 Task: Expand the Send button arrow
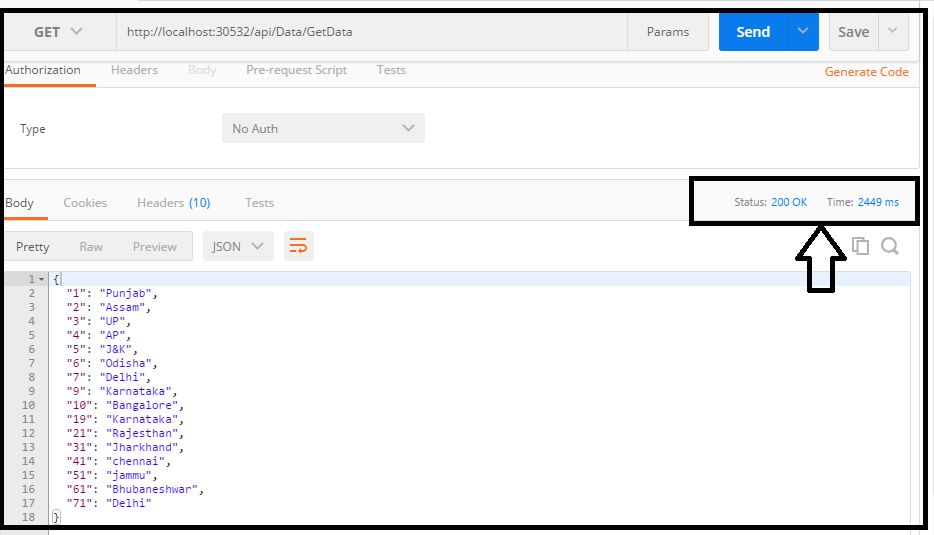803,32
